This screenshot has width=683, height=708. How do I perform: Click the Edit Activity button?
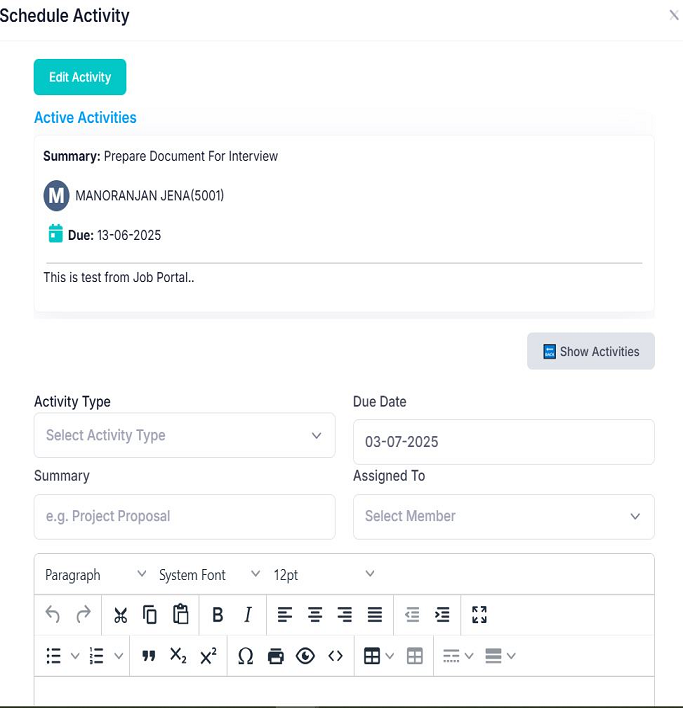80,77
